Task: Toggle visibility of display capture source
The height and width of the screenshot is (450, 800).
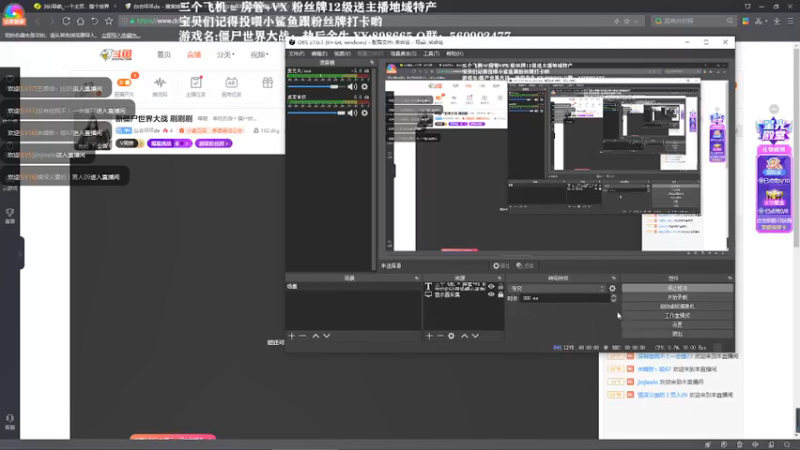Action: (491, 294)
